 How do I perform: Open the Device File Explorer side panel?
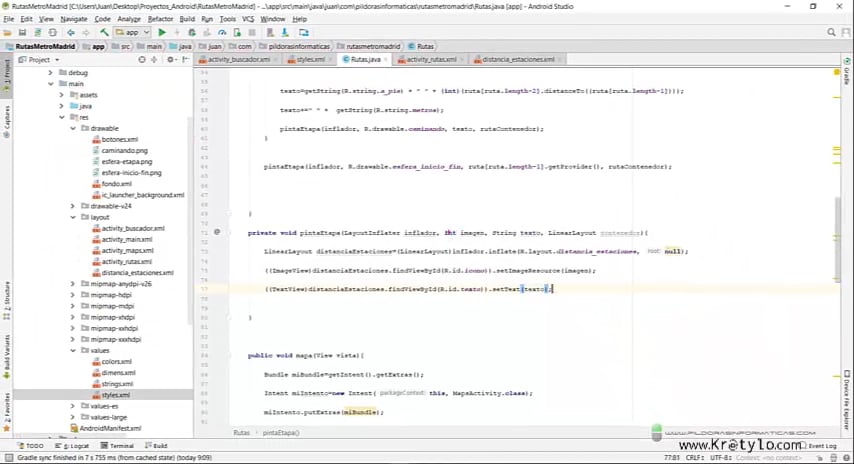click(x=847, y=400)
